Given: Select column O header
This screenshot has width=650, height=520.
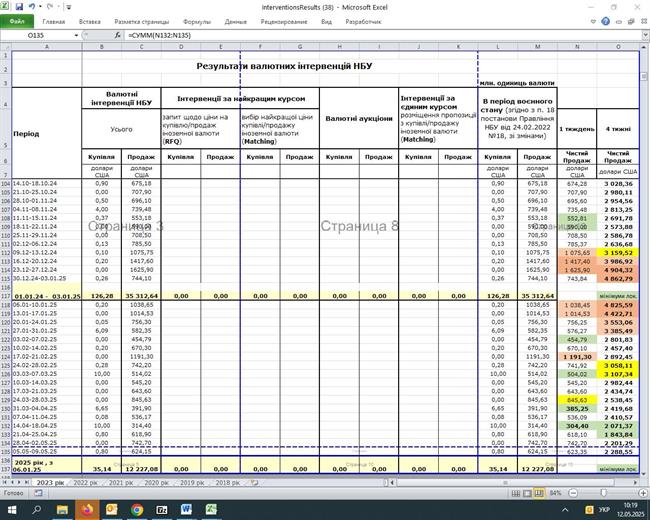Looking at the screenshot, I should pos(618,47).
